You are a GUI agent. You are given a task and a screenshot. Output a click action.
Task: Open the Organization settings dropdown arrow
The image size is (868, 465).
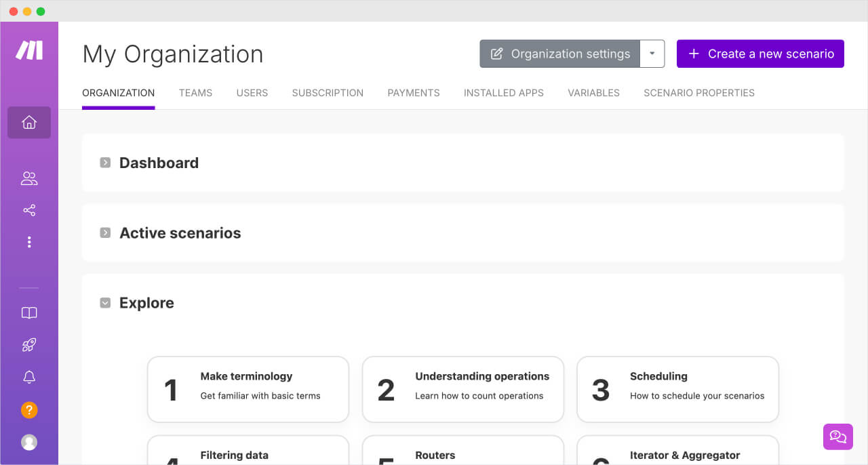click(652, 54)
